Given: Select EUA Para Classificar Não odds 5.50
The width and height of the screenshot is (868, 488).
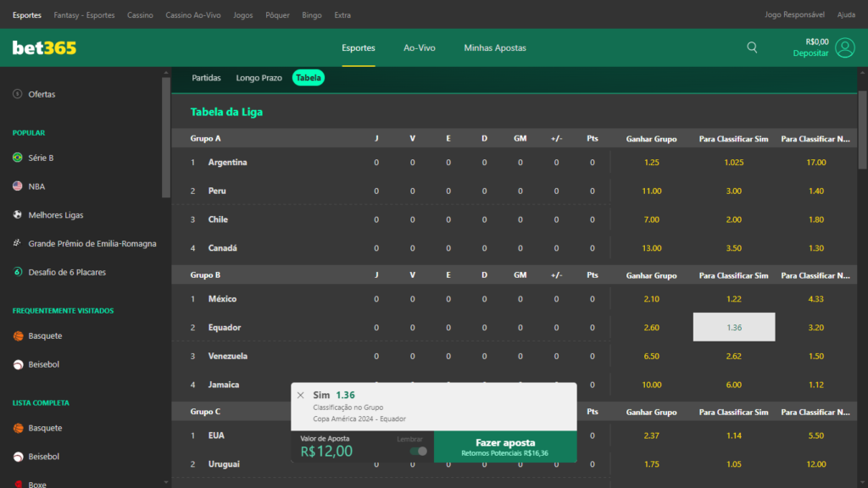Looking at the screenshot, I should (x=816, y=435).
